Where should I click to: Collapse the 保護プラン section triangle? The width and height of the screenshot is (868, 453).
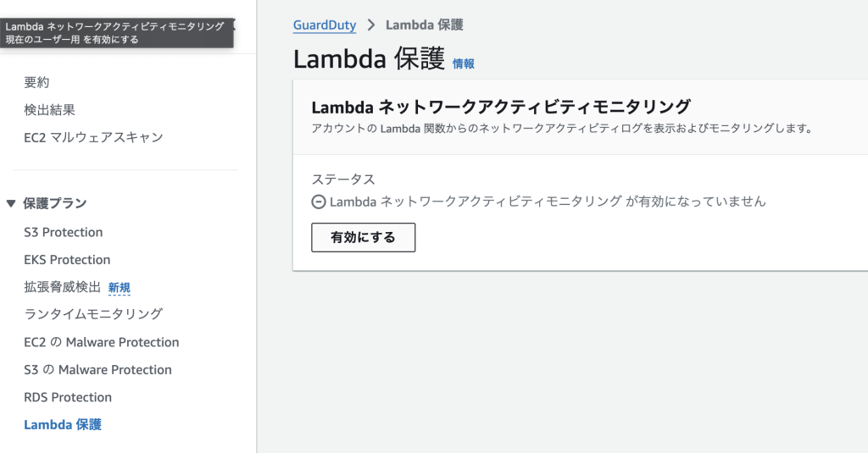point(10,203)
